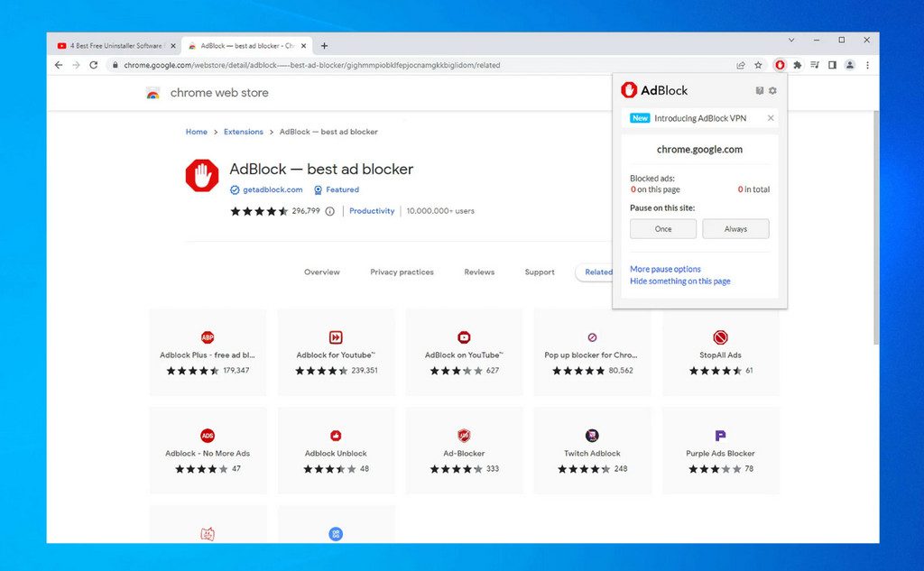
Task: Pause AdBlock Once on this site
Action: 663,228
